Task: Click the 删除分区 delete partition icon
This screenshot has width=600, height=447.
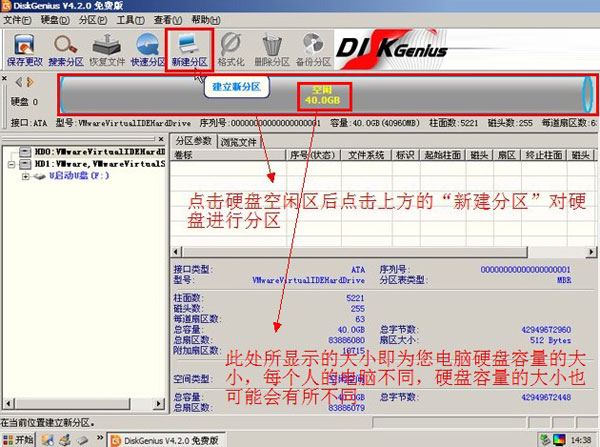Action: (272, 50)
